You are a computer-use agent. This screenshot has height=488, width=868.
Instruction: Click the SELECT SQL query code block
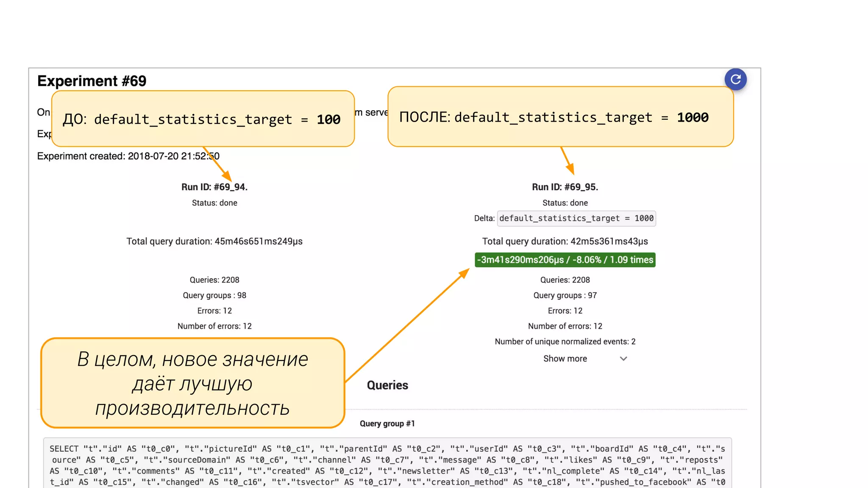click(x=387, y=465)
